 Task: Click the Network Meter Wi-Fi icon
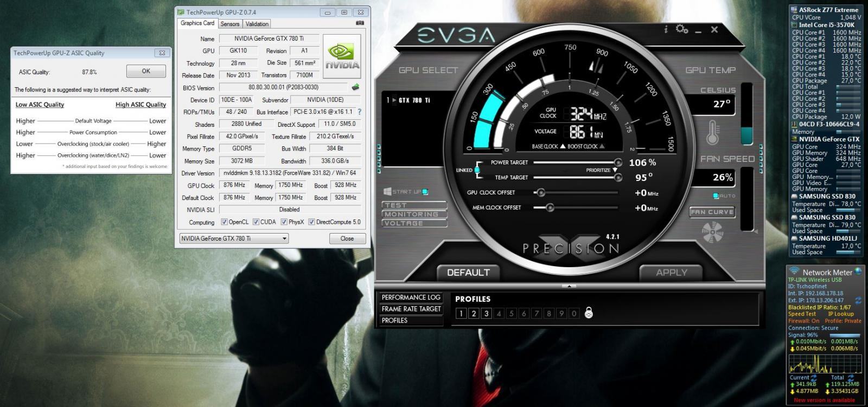[794, 271]
